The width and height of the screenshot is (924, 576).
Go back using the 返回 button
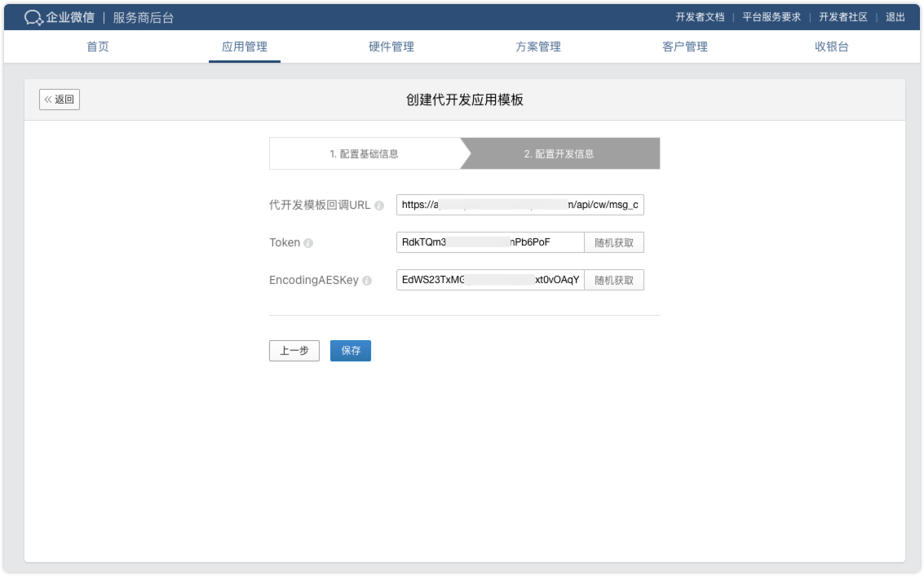60,100
